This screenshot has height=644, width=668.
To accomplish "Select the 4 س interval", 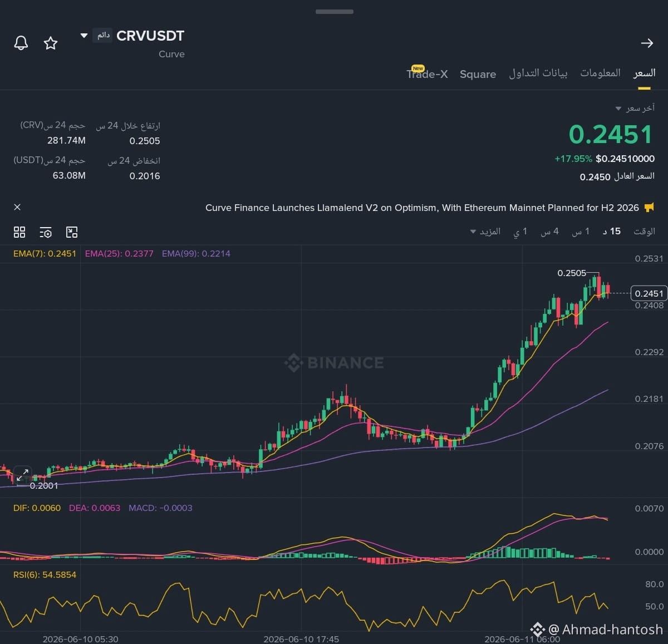I will pos(550,232).
